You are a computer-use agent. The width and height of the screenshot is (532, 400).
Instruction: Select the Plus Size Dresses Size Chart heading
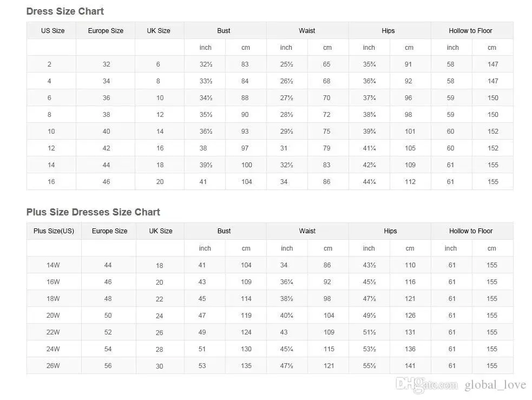[x=93, y=212]
